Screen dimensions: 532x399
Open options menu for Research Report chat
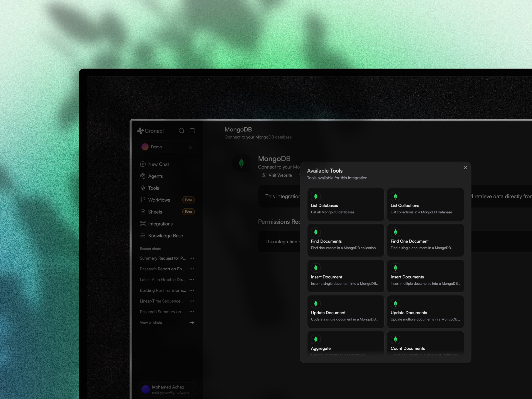click(192, 269)
